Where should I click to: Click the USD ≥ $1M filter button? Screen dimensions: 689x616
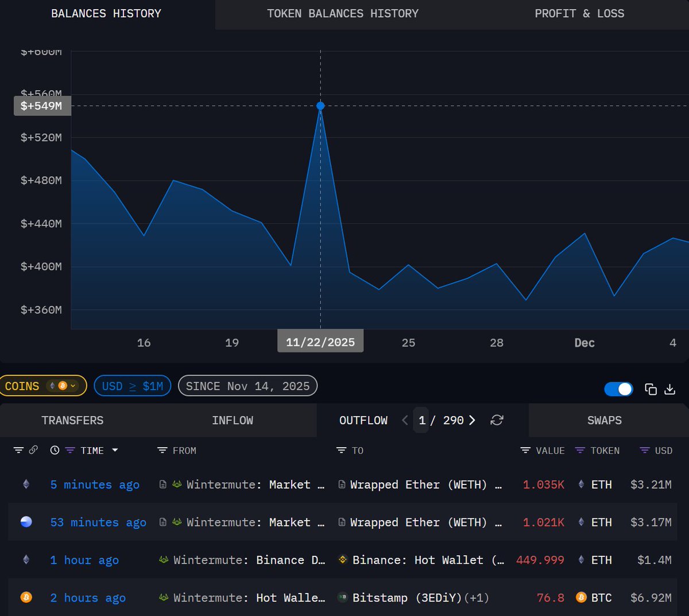pos(132,386)
